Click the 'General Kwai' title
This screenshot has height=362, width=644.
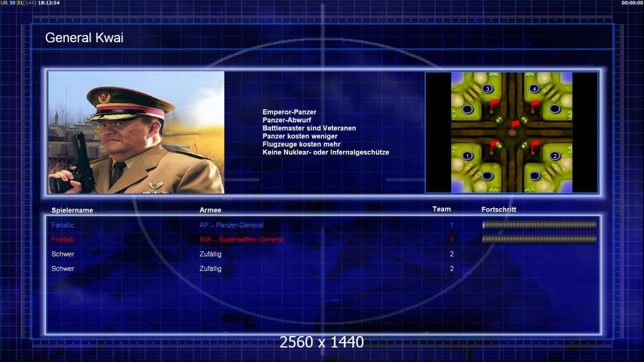click(84, 38)
